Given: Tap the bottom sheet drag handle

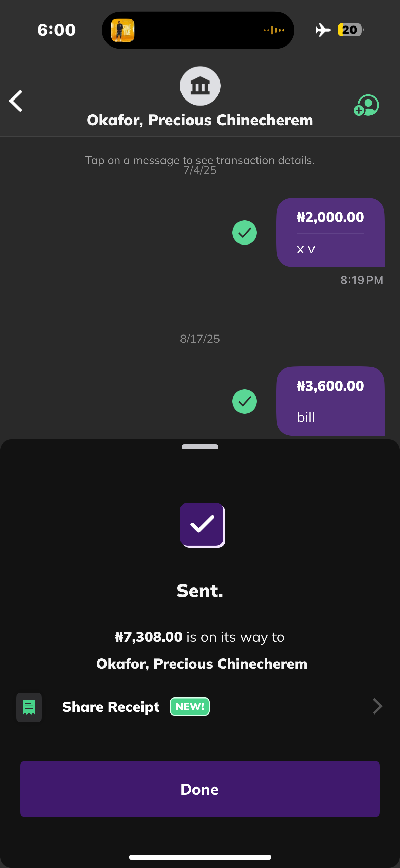Looking at the screenshot, I should click(x=200, y=447).
